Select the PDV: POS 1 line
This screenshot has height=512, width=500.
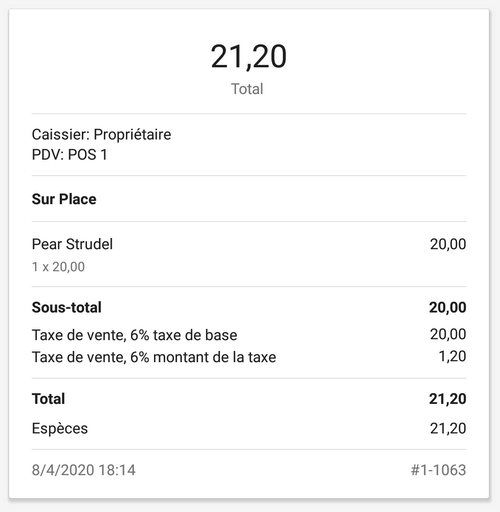[69, 155]
